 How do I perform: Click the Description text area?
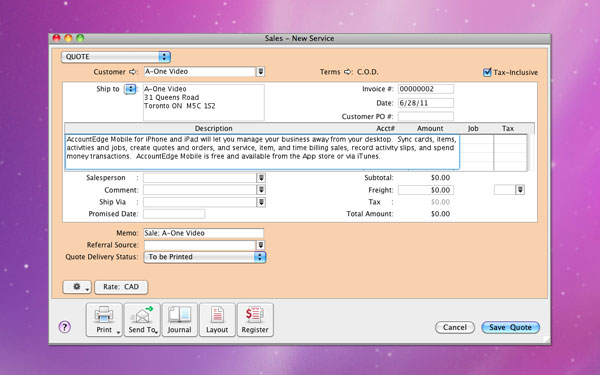262,152
